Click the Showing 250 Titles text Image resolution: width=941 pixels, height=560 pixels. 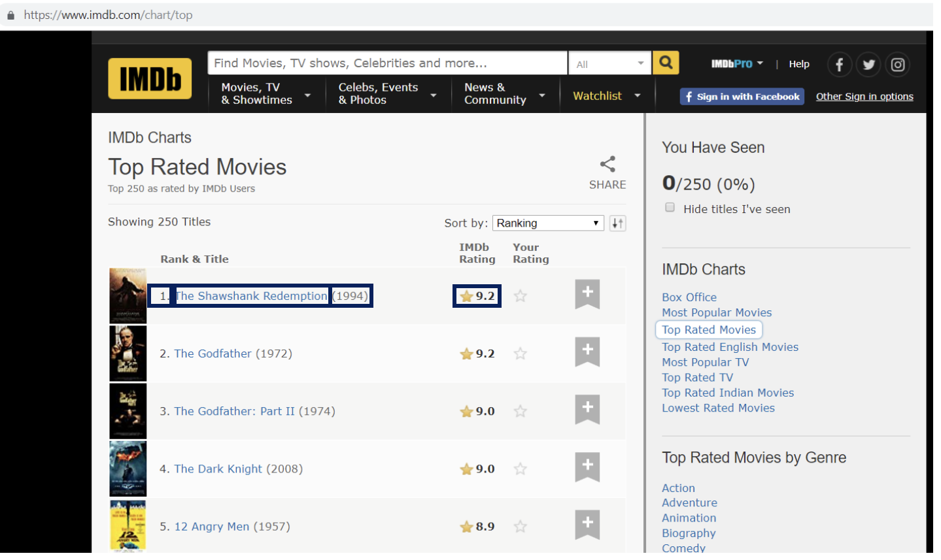(159, 222)
